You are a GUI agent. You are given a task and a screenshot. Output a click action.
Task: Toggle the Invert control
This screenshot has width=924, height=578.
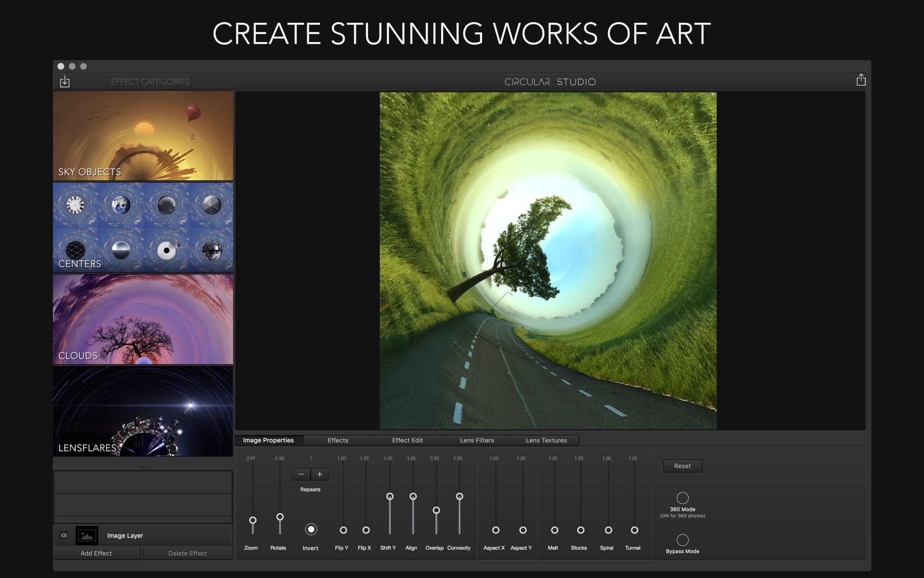[x=310, y=529]
